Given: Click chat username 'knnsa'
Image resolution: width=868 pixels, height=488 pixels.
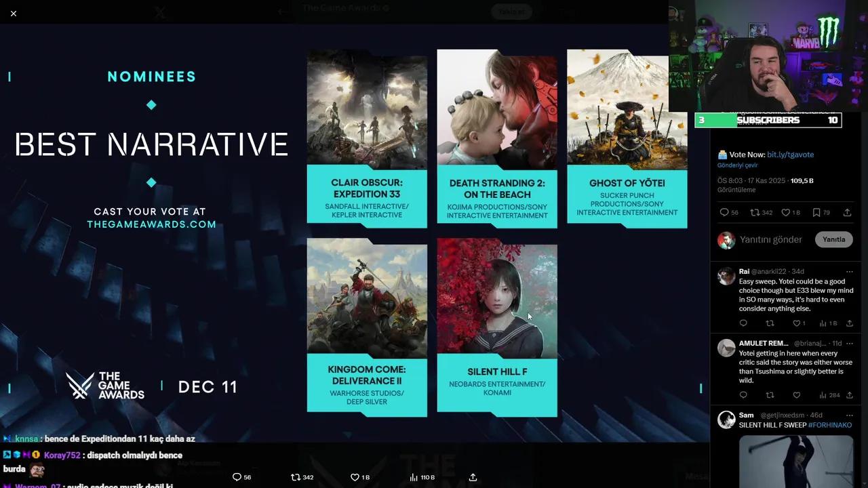Looking at the screenshot, I should click(x=27, y=439).
